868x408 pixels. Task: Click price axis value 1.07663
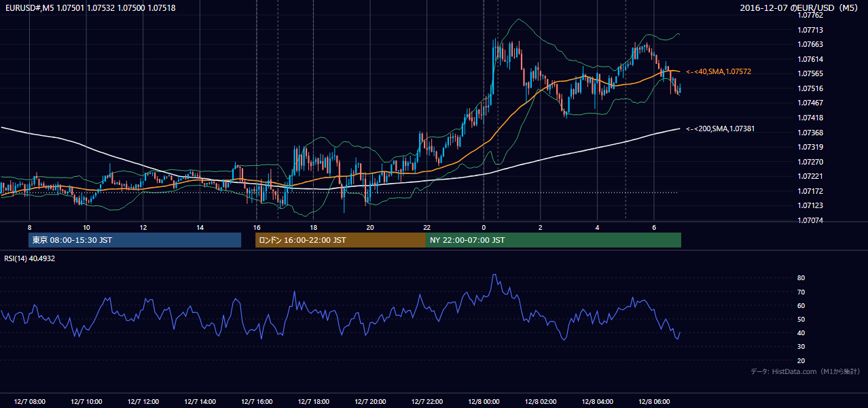pos(810,44)
